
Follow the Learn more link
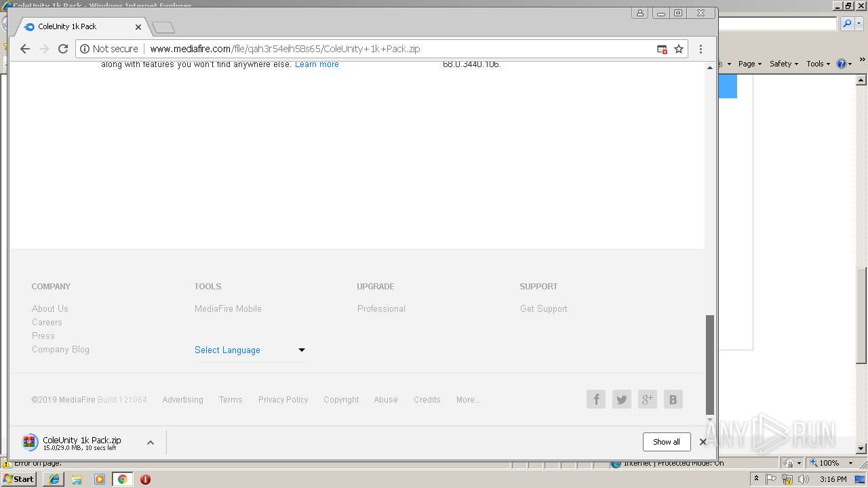pos(317,64)
